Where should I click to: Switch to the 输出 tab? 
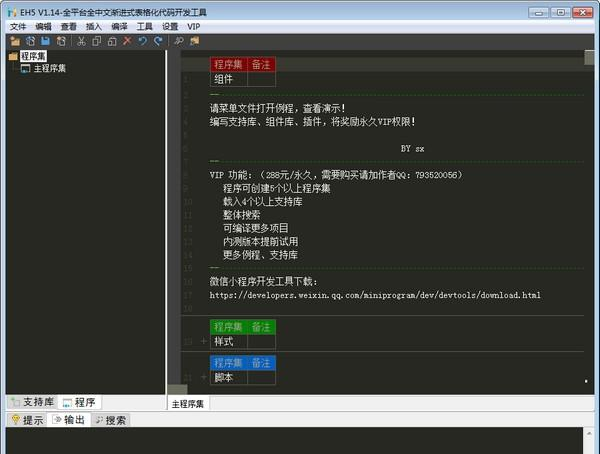(x=69, y=420)
